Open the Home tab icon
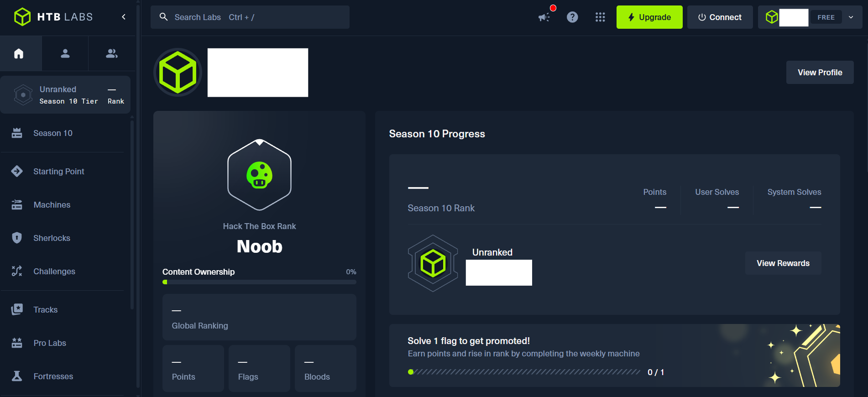The height and width of the screenshot is (397, 868). pyautogui.click(x=19, y=53)
